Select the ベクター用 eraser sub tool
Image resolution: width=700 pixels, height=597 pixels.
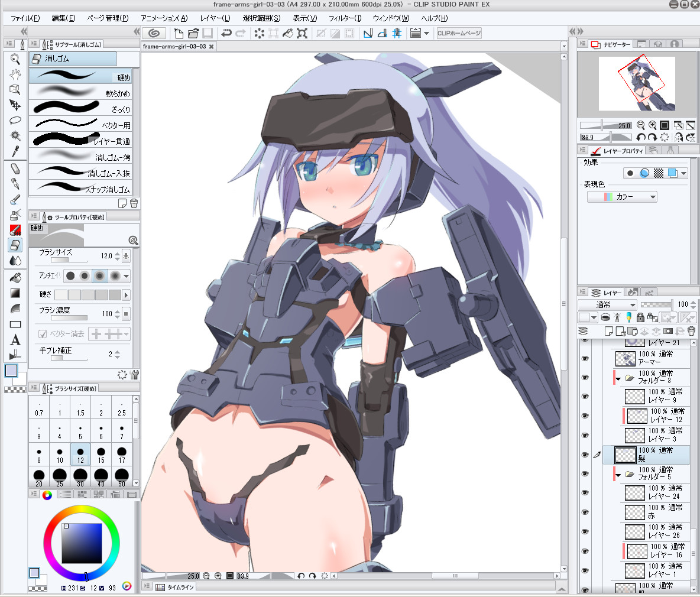pyautogui.click(x=81, y=125)
